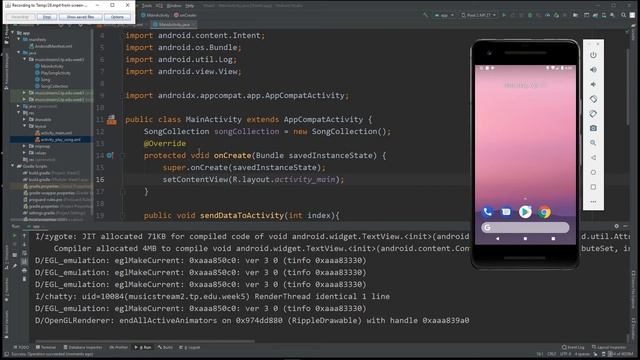Click the green Run app toolbar icon
The width and height of the screenshot is (640, 360).
[504, 15]
